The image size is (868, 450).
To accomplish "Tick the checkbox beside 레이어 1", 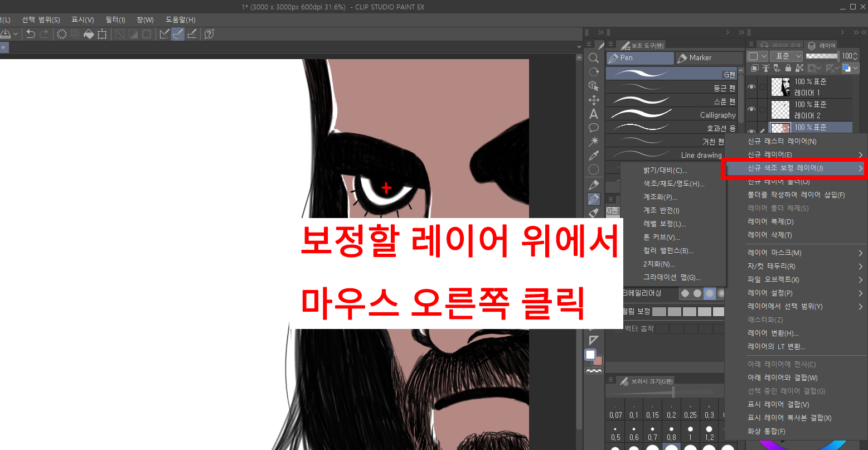I will coord(763,87).
